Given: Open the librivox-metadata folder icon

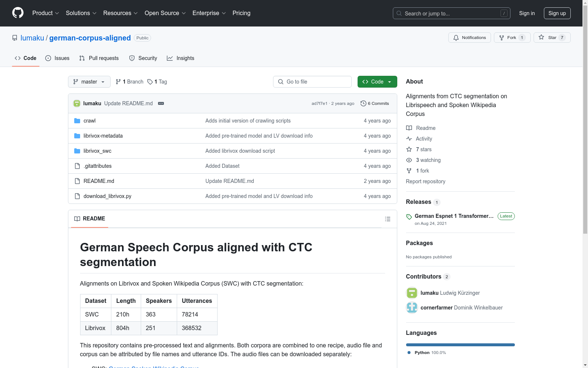Looking at the screenshot, I should (x=77, y=136).
